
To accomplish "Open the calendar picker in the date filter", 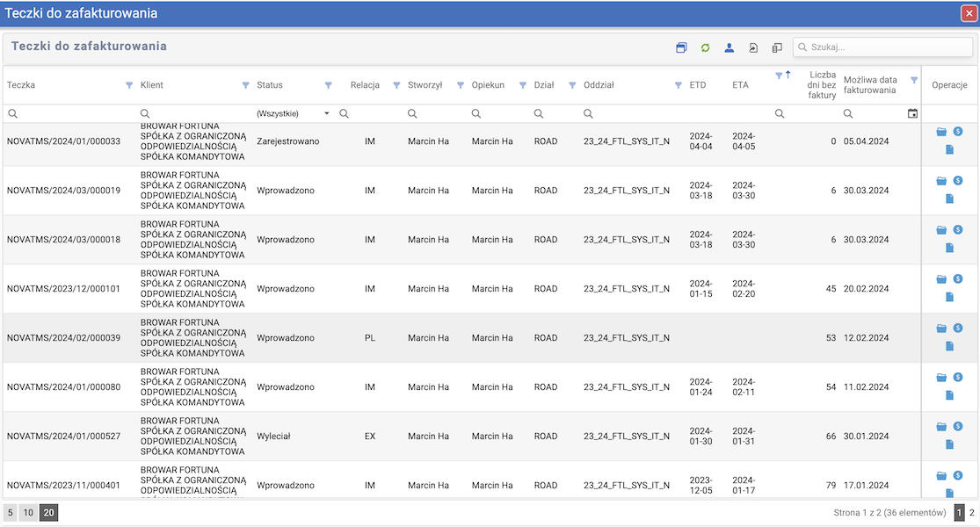I will click(x=912, y=113).
